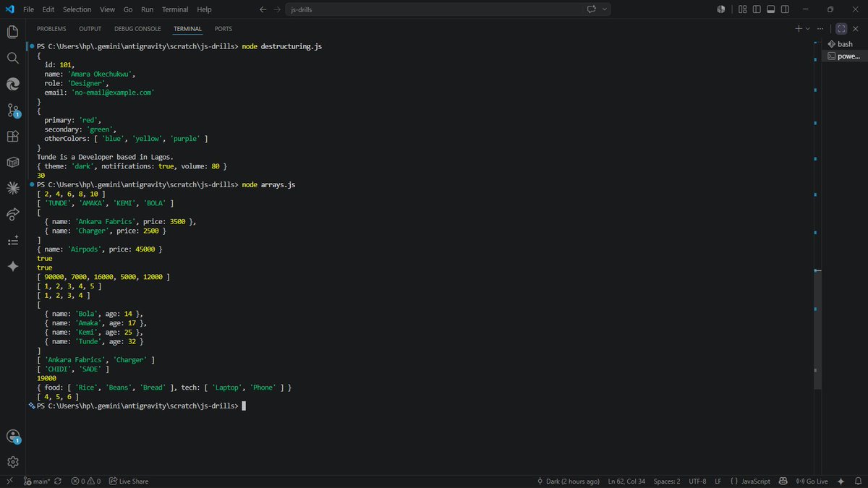Click the Copilot icon in the status bar
This screenshot has width=868, height=488.
click(x=784, y=481)
